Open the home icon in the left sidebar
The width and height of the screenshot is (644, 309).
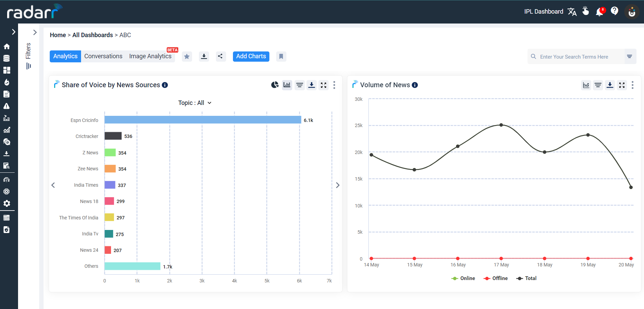coord(6,46)
